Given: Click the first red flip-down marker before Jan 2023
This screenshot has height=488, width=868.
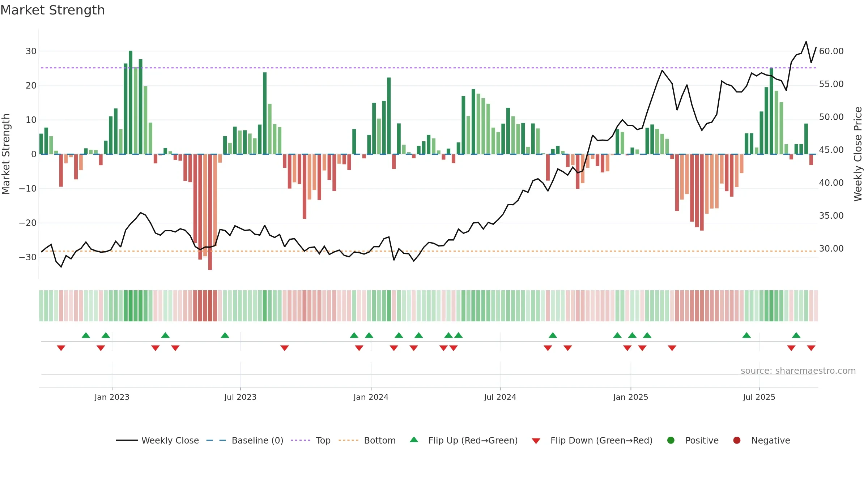Looking at the screenshot, I should tap(61, 348).
